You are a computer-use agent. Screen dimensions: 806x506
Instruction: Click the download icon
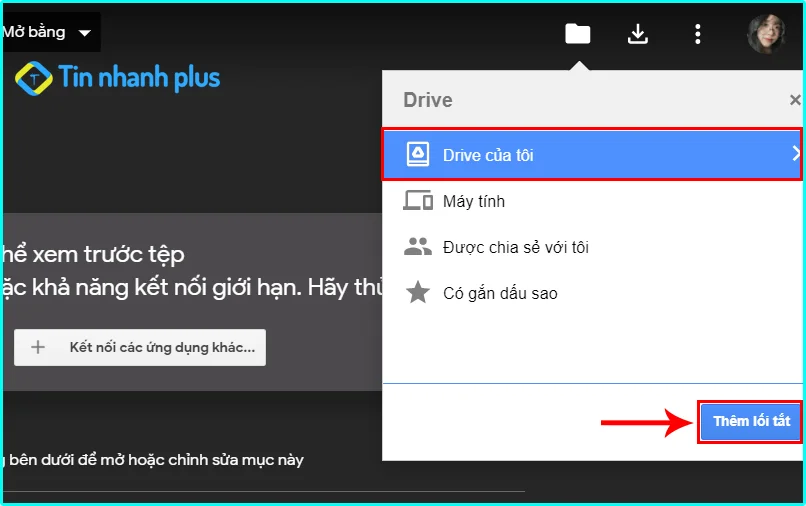(637, 34)
